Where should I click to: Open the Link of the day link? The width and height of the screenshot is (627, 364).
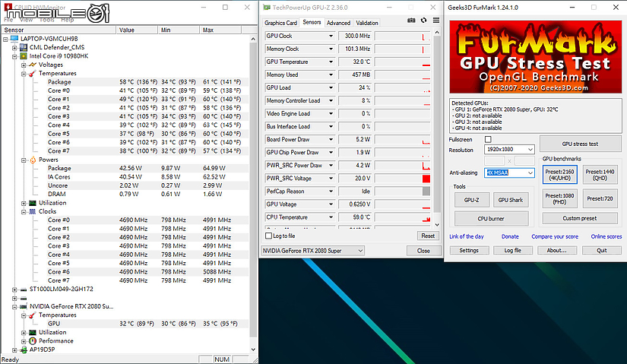coord(466,236)
